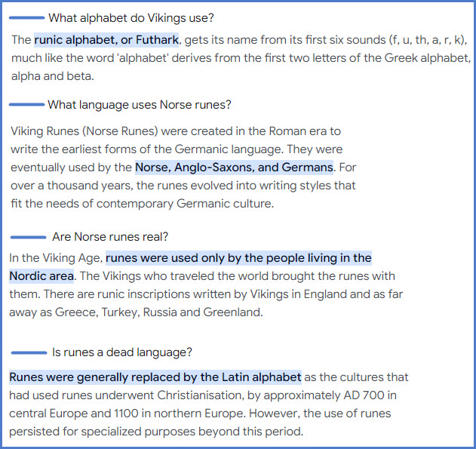Image resolution: width=476 pixels, height=449 pixels.
Task: Click the highlighted "runic alphabet, or Futhark" text
Action: pos(106,39)
